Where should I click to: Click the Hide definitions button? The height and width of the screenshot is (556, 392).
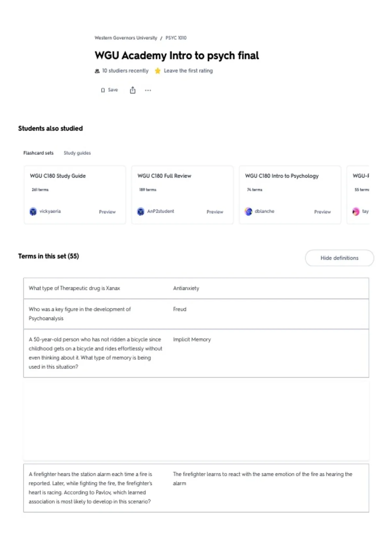[339, 258]
